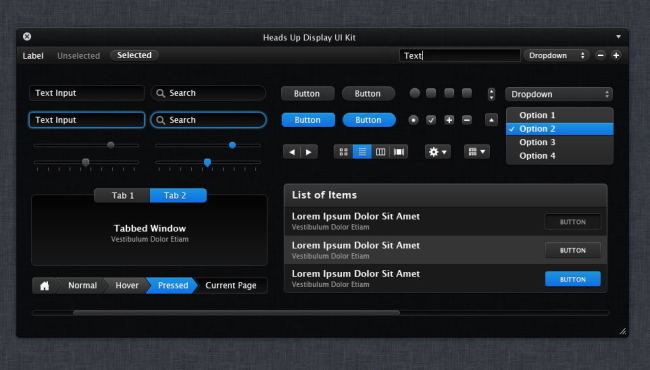Screen dimensions: 650x370
Task: Click the forward arrow navigation button
Action: click(309, 152)
